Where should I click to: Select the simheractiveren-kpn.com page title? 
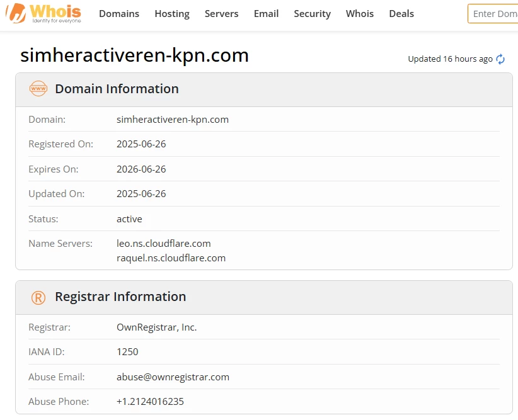coord(134,55)
